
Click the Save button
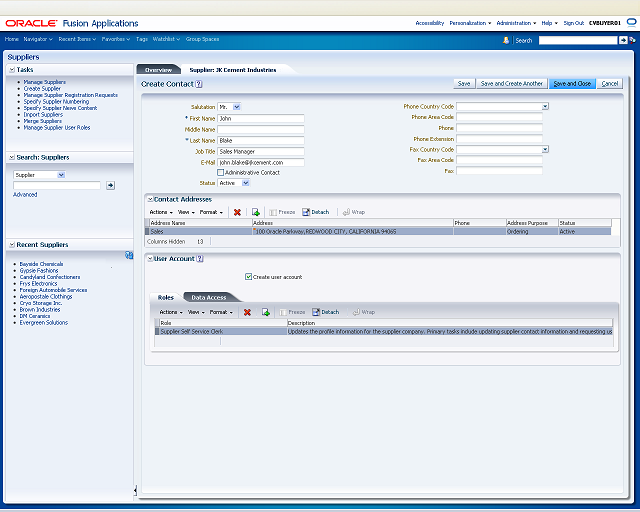(464, 84)
